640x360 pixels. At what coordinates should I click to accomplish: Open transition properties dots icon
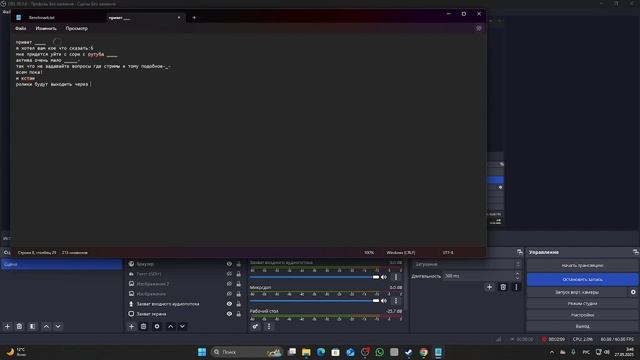pos(516,287)
